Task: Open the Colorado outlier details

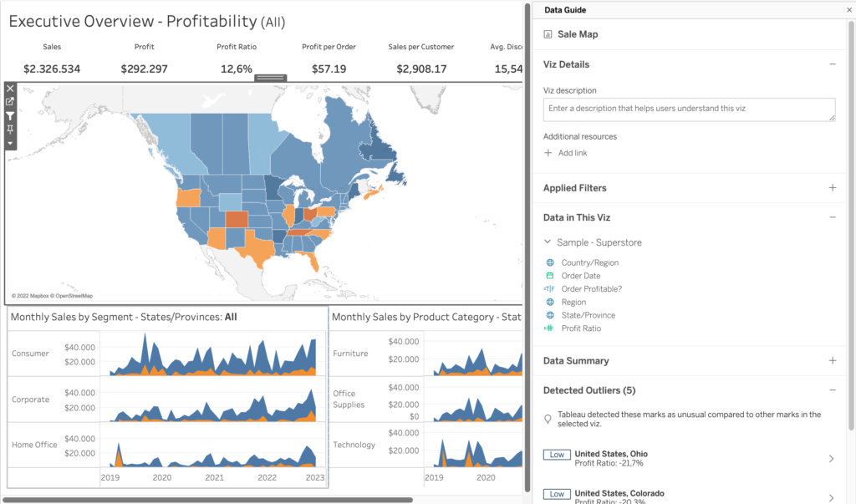Action: pos(830,496)
